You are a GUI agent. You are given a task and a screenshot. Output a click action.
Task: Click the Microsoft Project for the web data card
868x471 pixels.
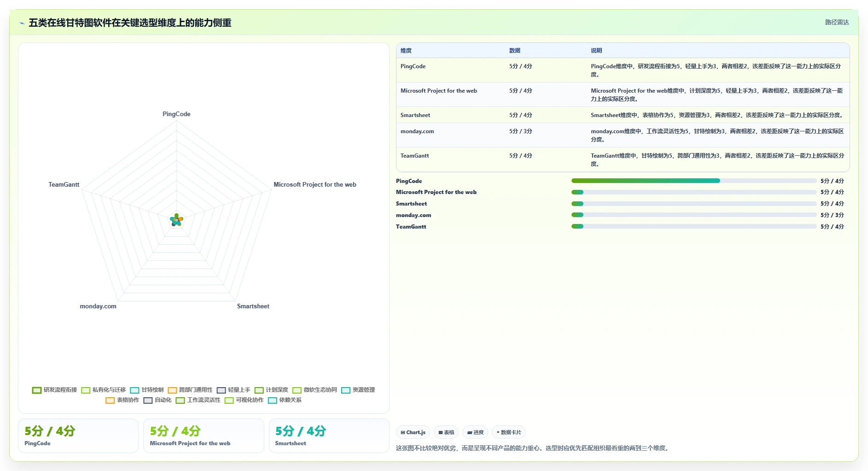click(204, 436)
